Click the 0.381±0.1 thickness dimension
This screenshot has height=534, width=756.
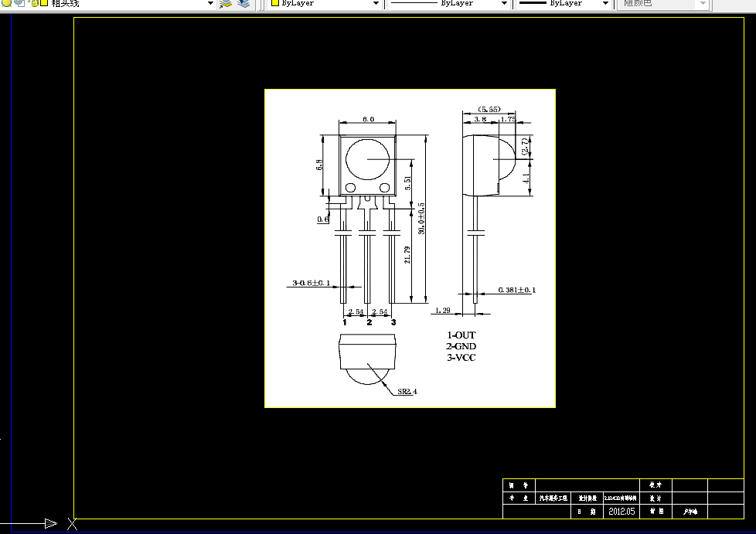click(517, 290)
